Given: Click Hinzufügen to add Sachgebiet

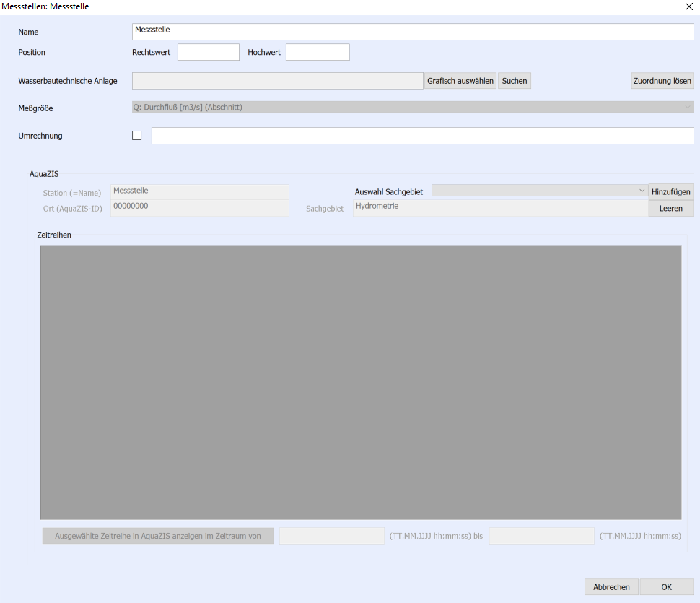Looking at the screenshot, I should [x=671, y=191].
